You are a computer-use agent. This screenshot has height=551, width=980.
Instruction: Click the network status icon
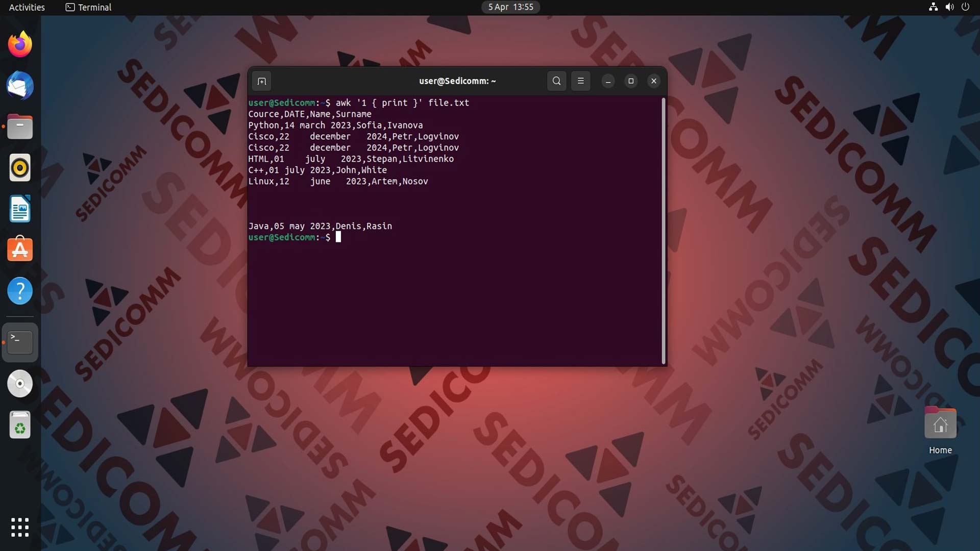pyautogui.click(x=933, y=7)
